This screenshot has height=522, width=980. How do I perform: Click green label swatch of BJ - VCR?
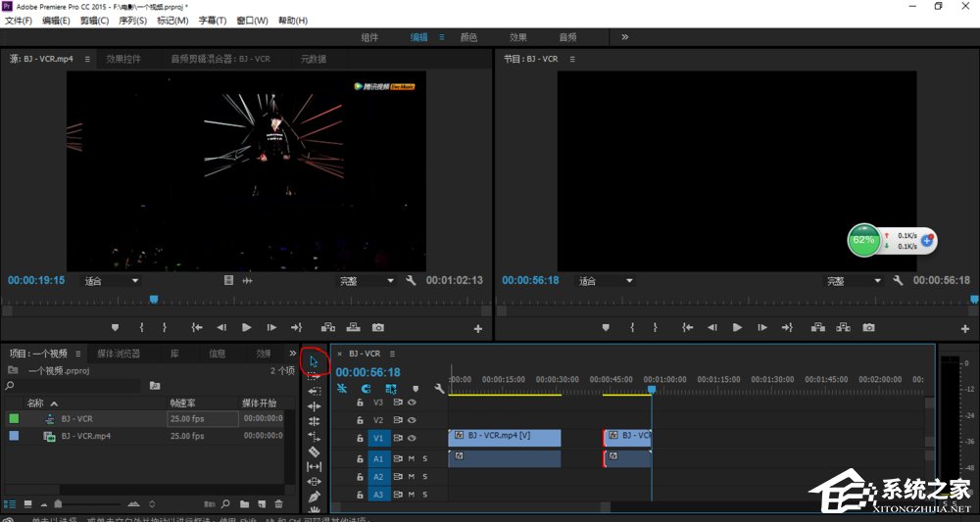pos(14,419)
